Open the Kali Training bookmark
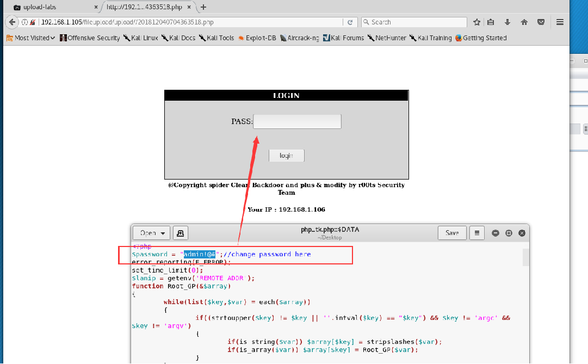This screenshot has height=364, width=588. [430, 38]
